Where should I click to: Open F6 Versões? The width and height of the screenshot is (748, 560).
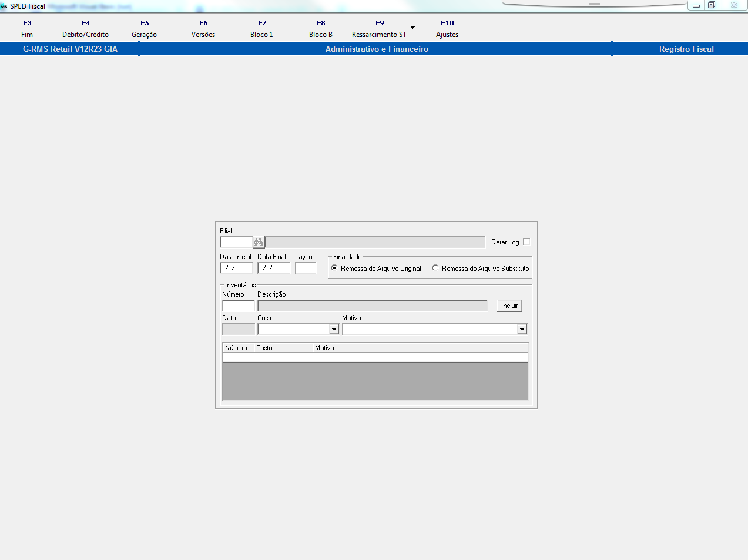203,29
